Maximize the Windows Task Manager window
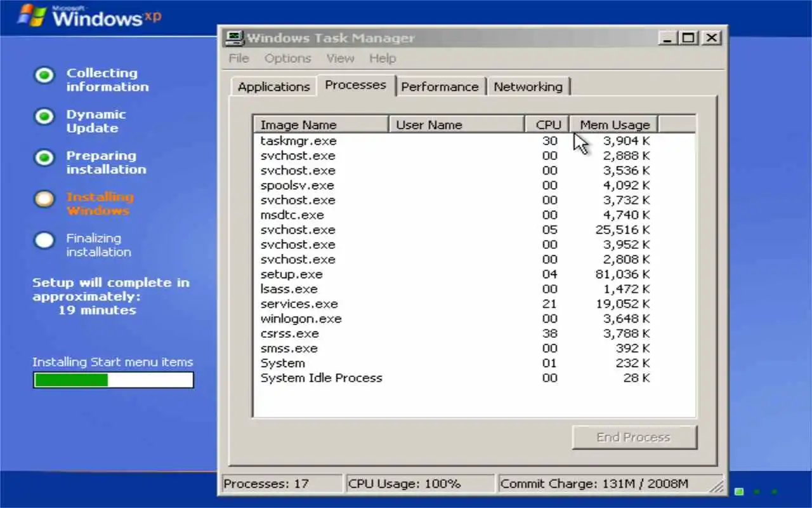The image size is (812, 508). coord(688,38)
